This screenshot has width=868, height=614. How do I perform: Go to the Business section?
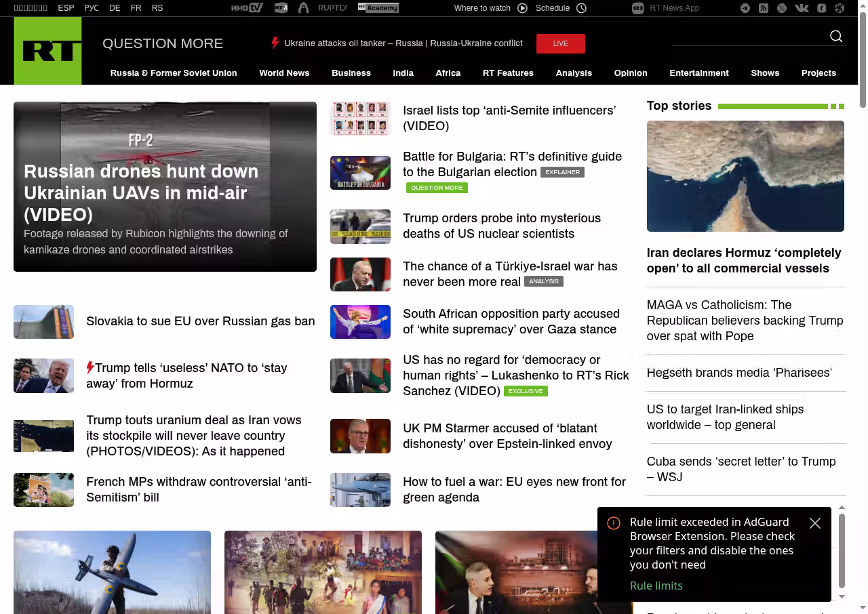pos(351,73)
